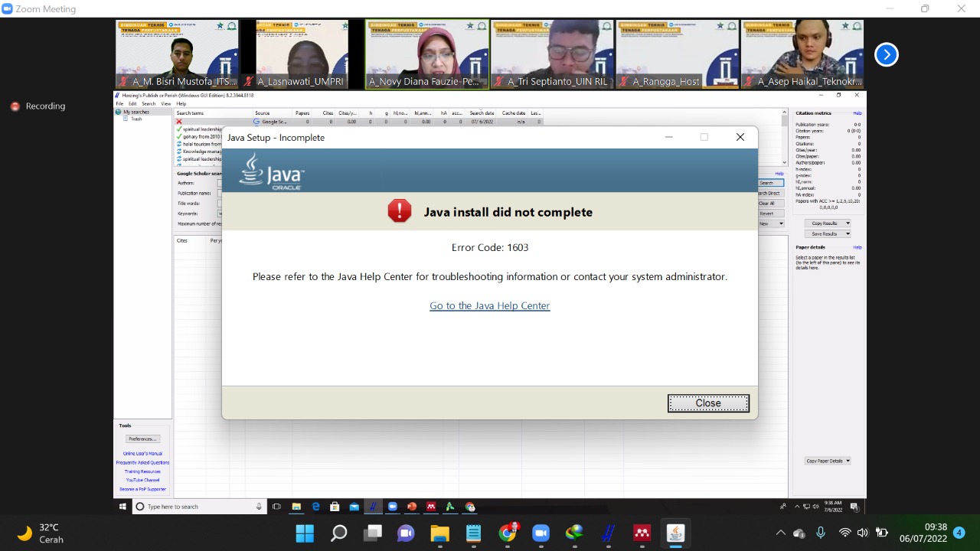The image size is (980, 551).
Task: Open Mail app on shared taskbar
Action: [354, 507]
